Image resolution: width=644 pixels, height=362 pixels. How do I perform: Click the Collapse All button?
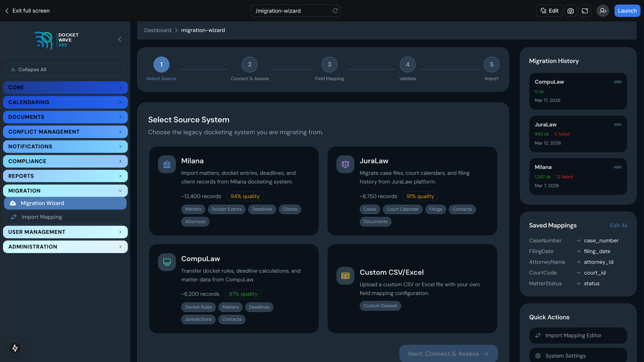click(65, 70)
